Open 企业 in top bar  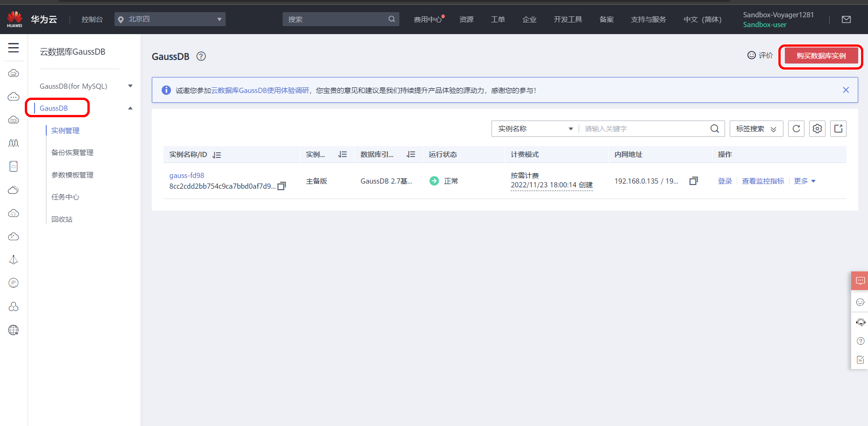pos(529,19)
